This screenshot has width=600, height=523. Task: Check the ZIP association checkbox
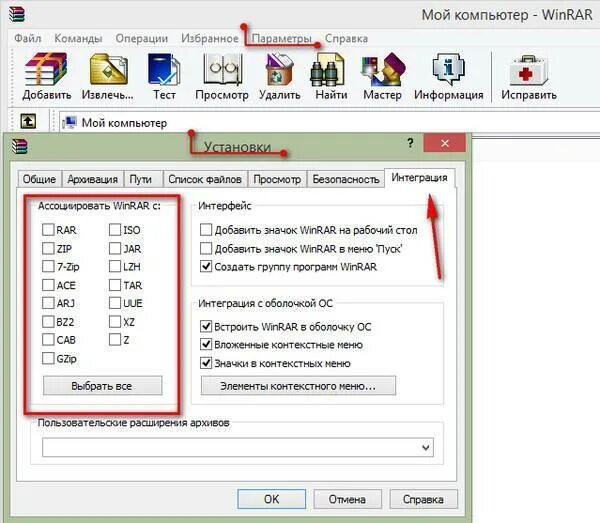(x=48, y=248)
